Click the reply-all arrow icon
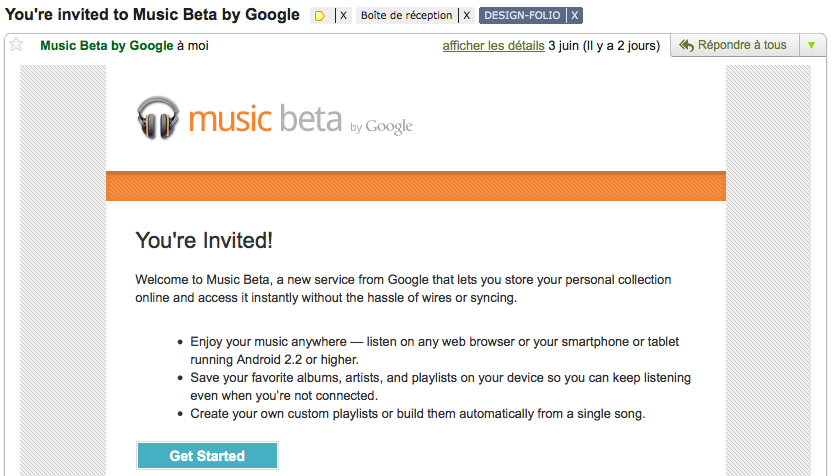Image resolution: width=833 pixels, height=476 pixels. pos(685,45)
